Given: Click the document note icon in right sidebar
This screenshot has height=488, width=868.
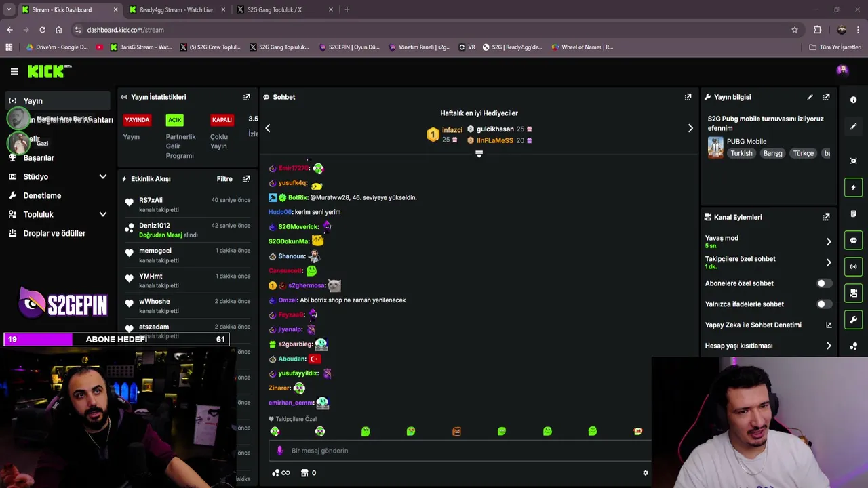Looking at the screenshot, I should (853, 213).
